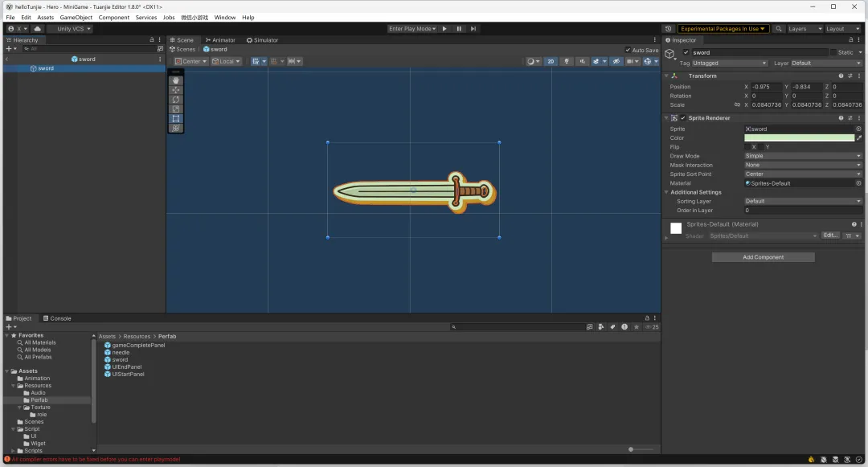Open the Sorting Layer dropdown
This screenshot has height=467, width=868.
(x=802, y=201)
